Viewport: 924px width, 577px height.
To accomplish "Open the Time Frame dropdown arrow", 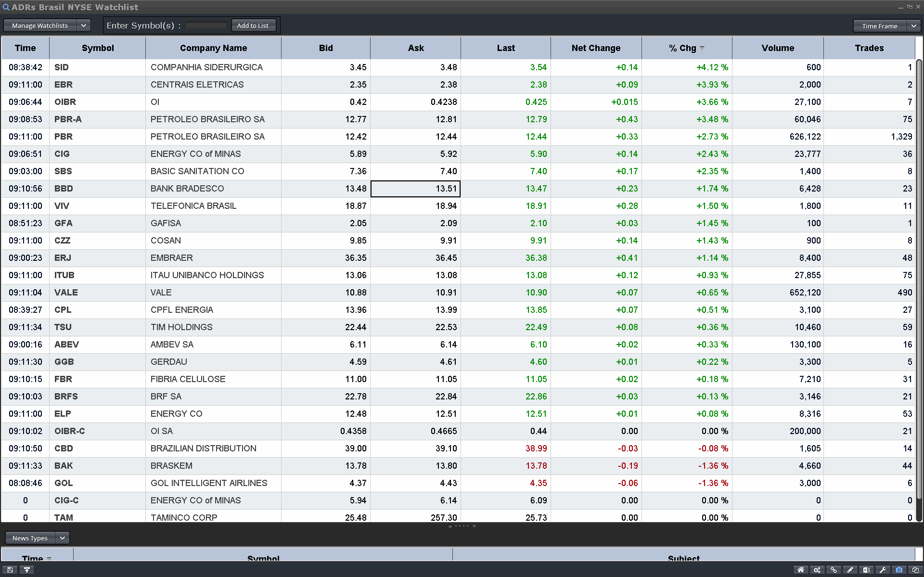I will pyautogui.click(x=913, y=26).
